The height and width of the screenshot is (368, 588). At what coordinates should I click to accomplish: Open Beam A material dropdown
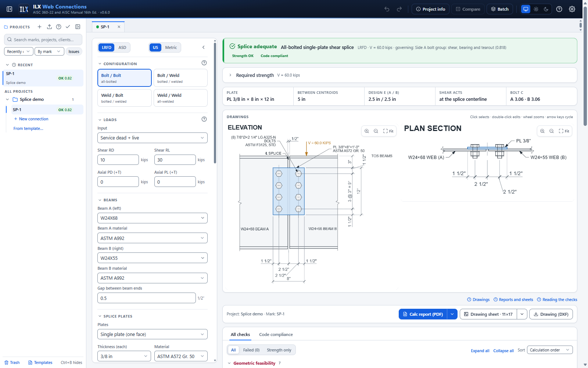(x=153, y=238)
